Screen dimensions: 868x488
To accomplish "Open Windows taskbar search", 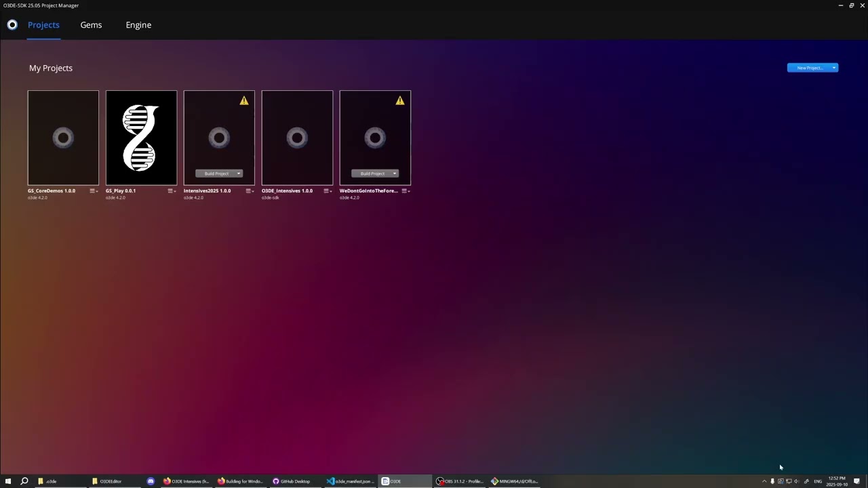I will coord(24,481).
